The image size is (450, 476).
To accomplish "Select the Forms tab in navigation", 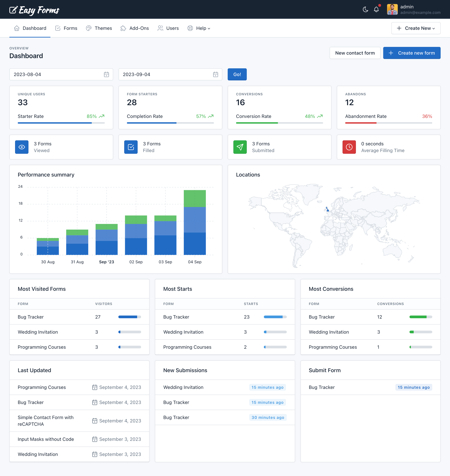I will click(x=70, y=28).
